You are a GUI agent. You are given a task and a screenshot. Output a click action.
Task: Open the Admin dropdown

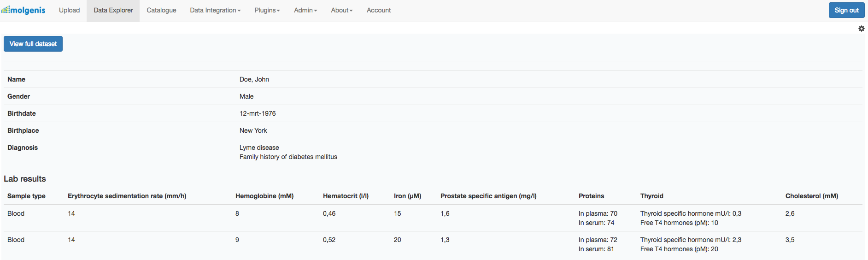click(x=305, y=10)
